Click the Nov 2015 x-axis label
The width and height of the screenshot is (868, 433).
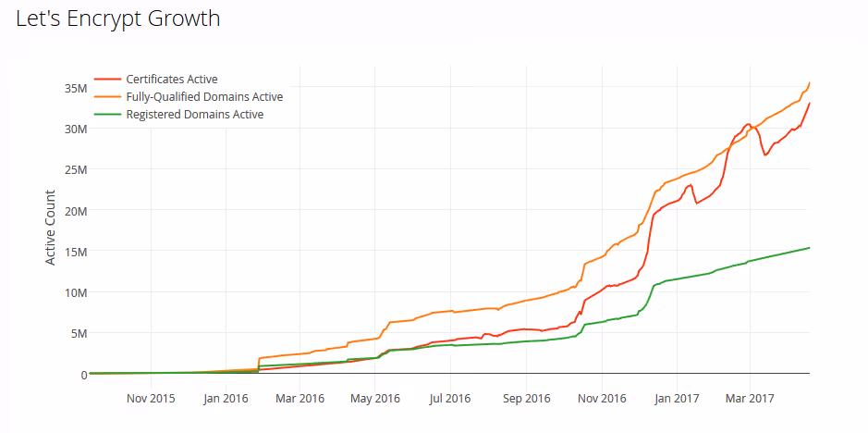pos(150,399)
